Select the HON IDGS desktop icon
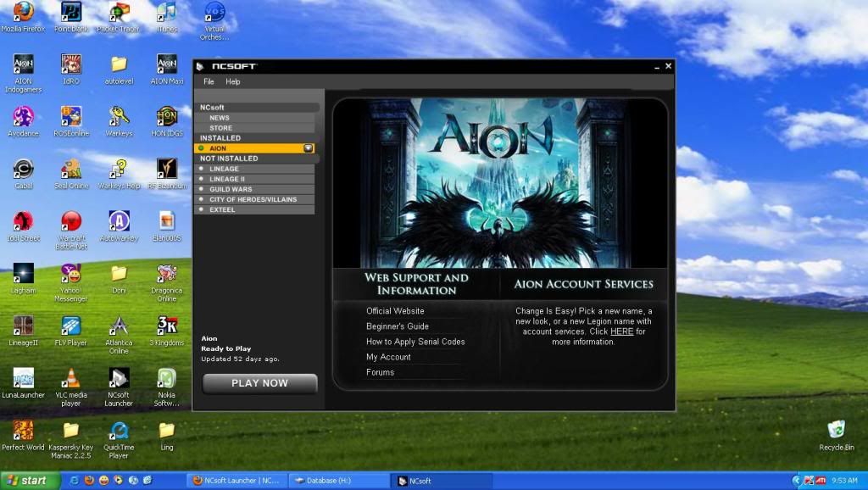Screen dimensions: 868x490 coord(167,121)
